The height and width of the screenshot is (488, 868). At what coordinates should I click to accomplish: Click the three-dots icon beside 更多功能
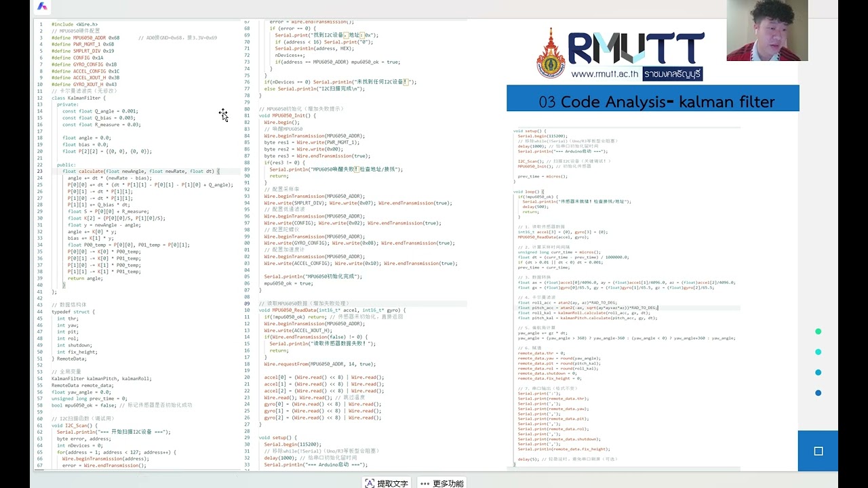425,484
